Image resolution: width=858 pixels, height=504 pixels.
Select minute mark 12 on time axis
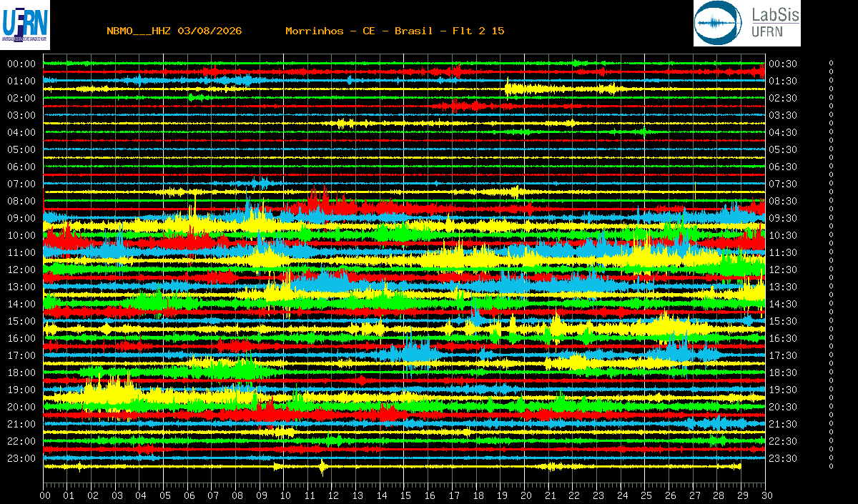pyautogui.click(x=333, y=495)
